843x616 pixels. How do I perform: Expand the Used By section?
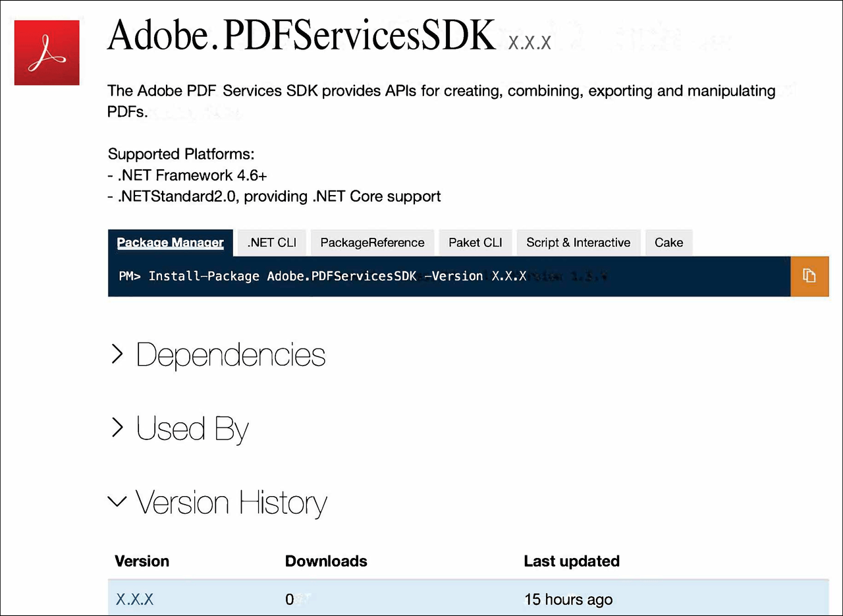point(179,429)
